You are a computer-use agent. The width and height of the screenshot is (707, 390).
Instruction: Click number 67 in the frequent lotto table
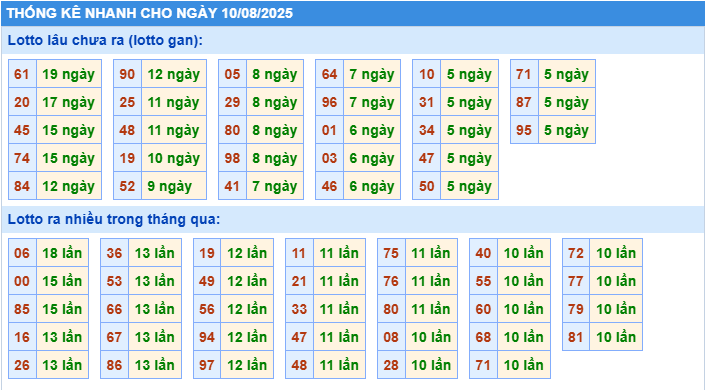coord(115,337)
